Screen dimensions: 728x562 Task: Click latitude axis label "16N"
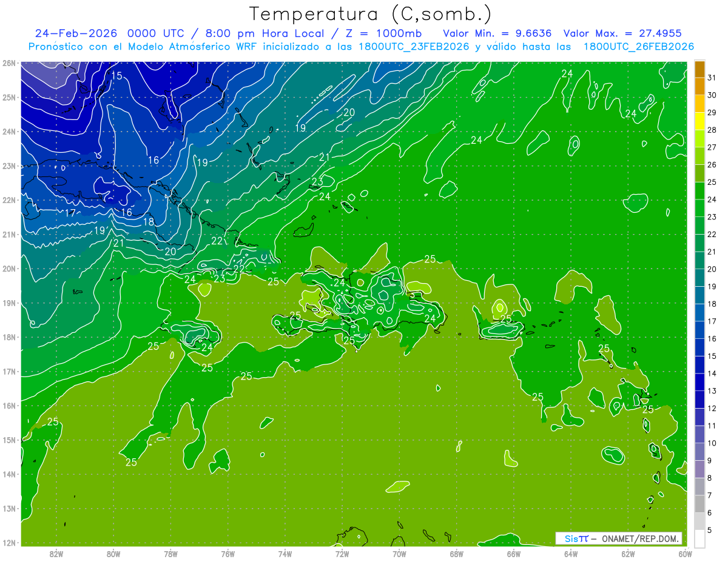9,406
